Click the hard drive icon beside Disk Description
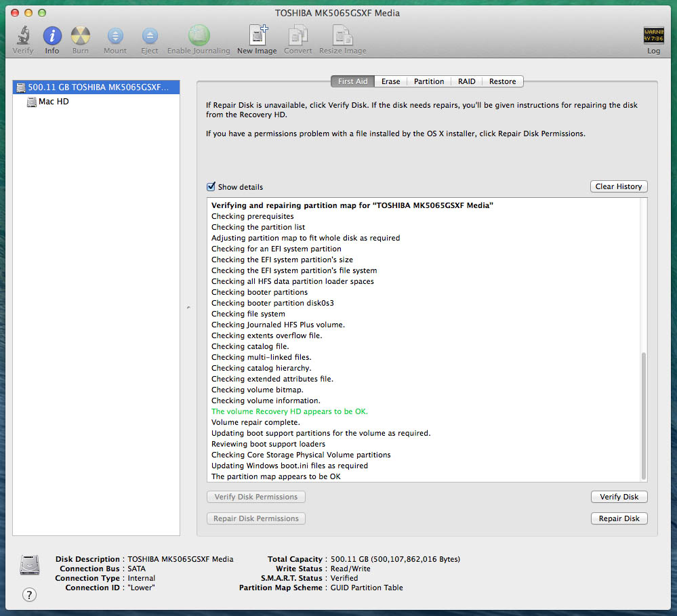 coord(30,564)
